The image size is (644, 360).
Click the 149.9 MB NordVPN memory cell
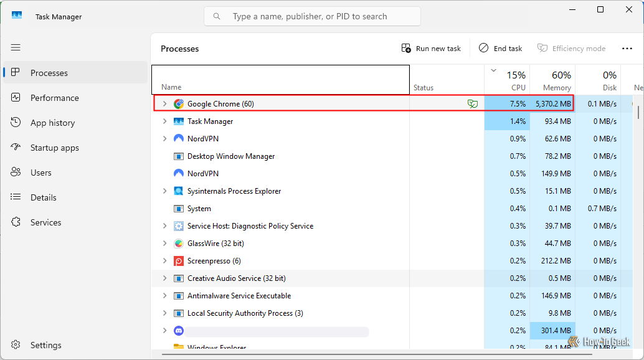[x=553, y=174]
